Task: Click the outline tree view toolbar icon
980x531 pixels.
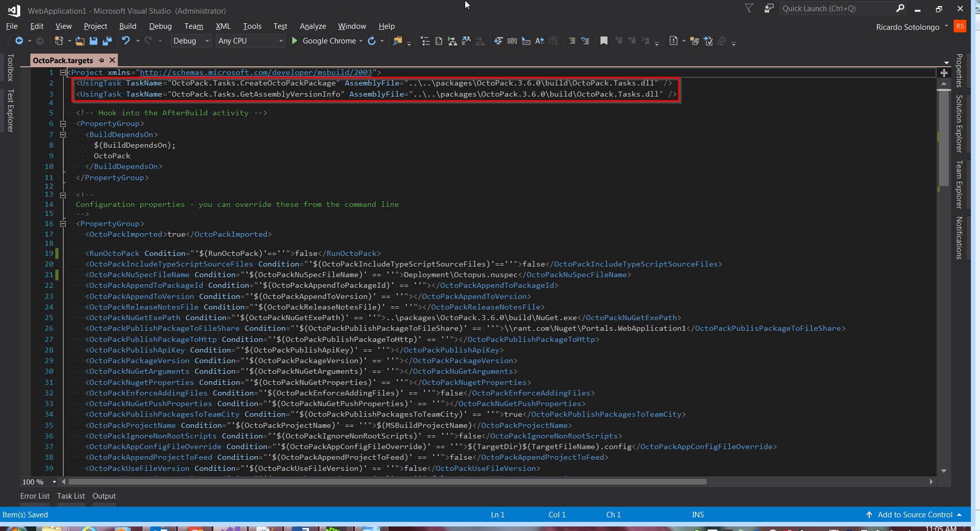Action: coord(425,41)
